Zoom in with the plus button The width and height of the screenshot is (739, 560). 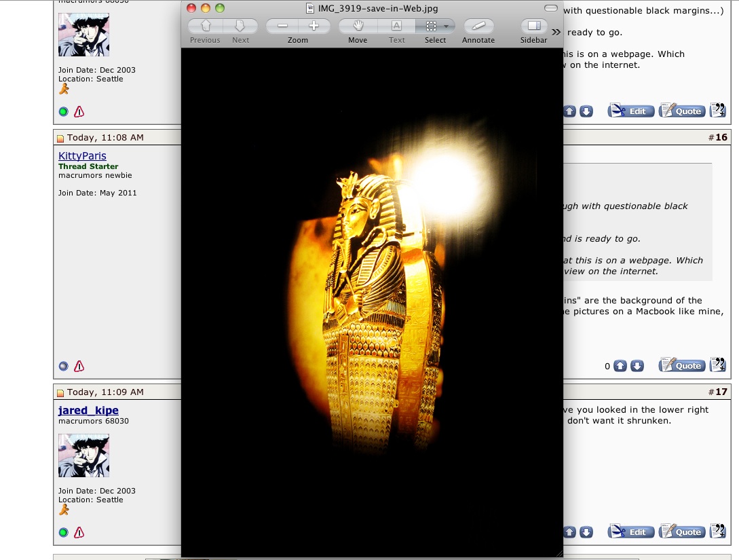coord(314,26)
